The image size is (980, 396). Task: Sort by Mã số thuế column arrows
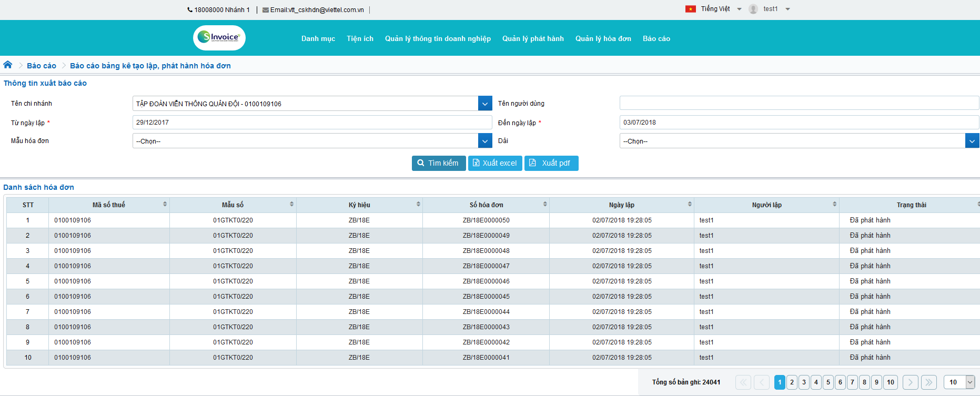[165, 204]
